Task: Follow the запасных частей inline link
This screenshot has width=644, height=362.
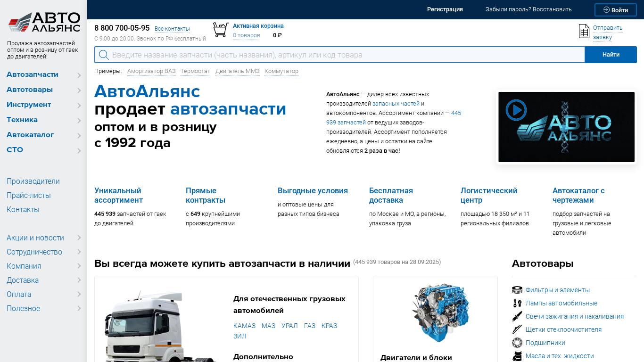Action: point(396,104)
